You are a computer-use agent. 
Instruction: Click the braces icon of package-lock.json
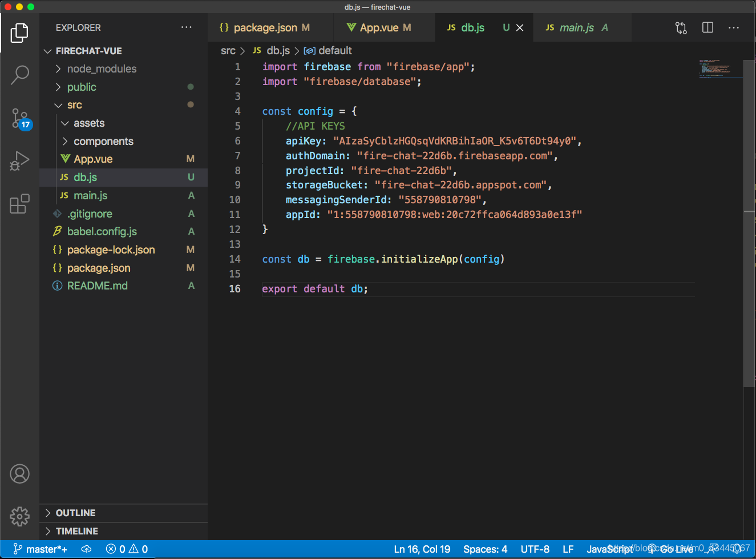(x=57, y=250)
